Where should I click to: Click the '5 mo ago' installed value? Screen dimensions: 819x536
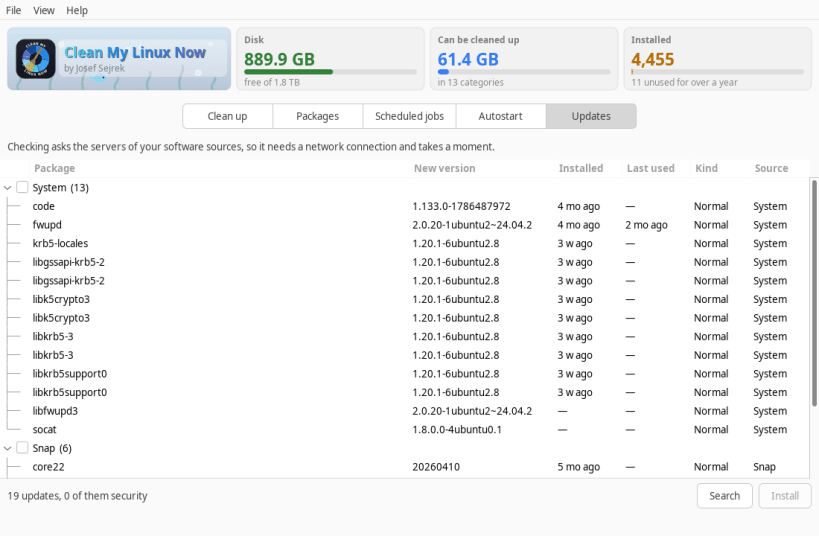tap(578, 467)
